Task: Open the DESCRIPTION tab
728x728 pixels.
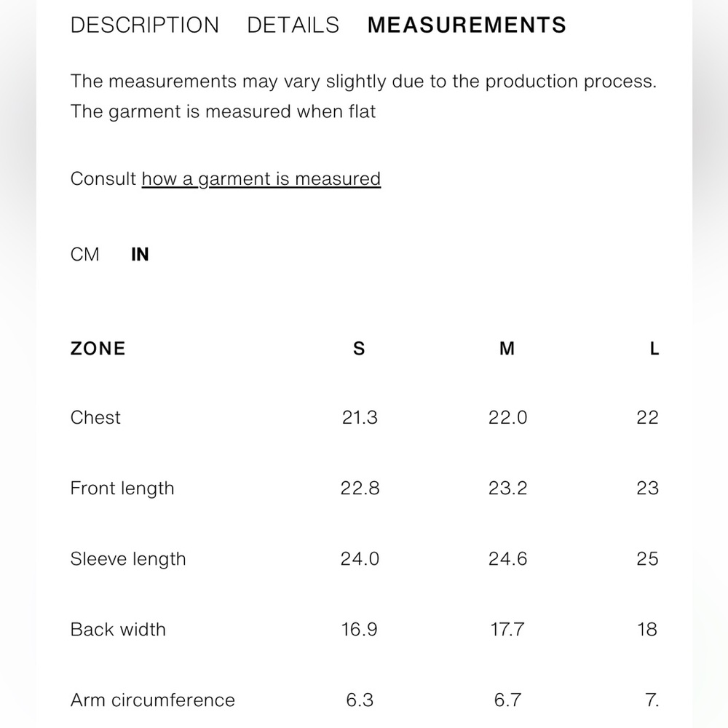Action: click(144, 25)
